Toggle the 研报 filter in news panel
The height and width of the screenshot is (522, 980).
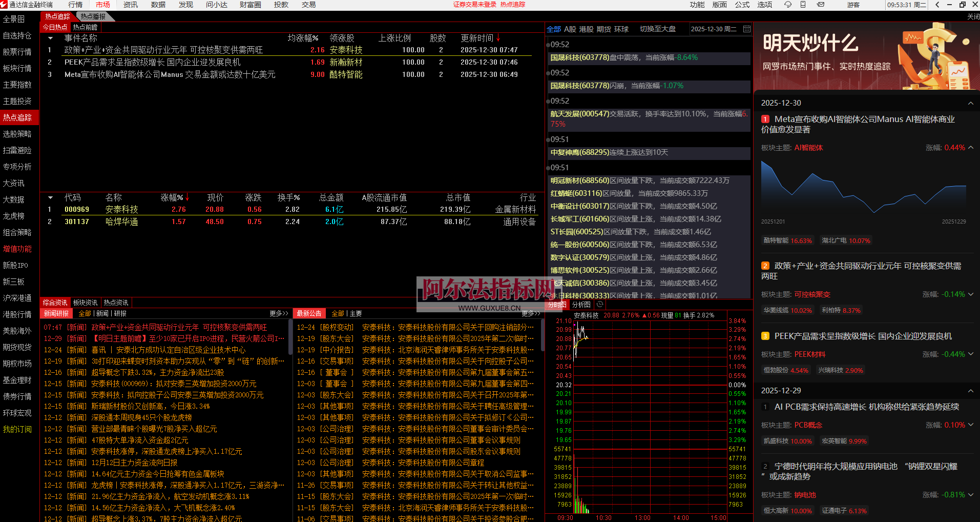[x=120, y=313]
